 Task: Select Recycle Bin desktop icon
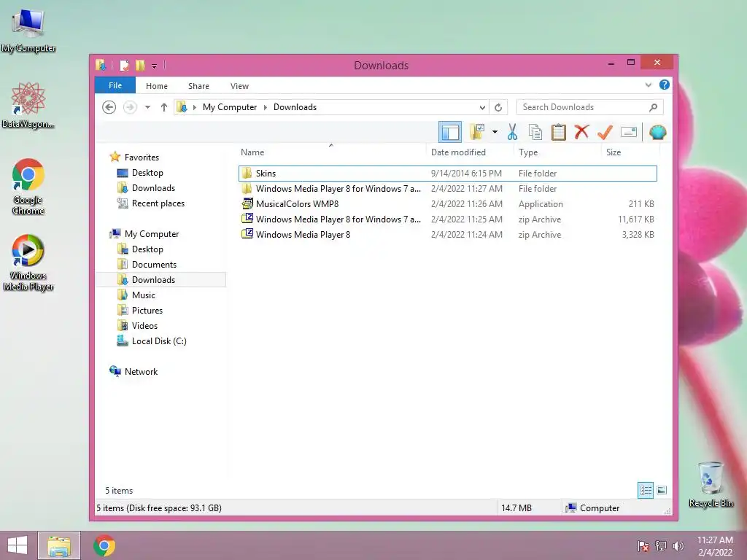click(711, 484)
